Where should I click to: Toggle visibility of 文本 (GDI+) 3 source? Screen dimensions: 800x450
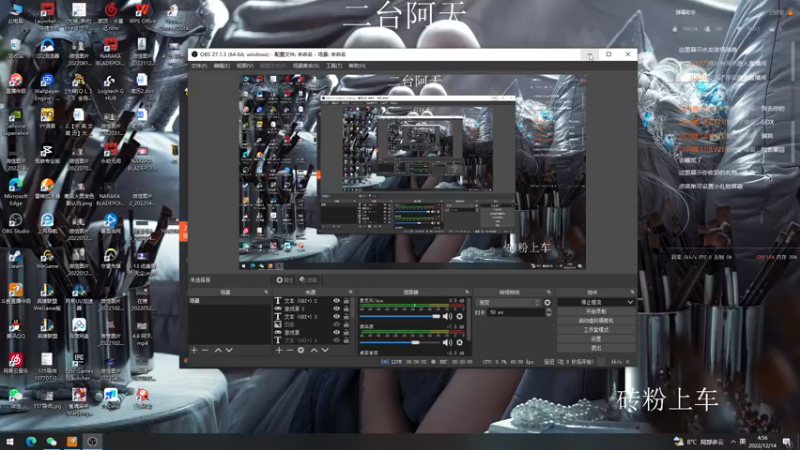[336, 316]
